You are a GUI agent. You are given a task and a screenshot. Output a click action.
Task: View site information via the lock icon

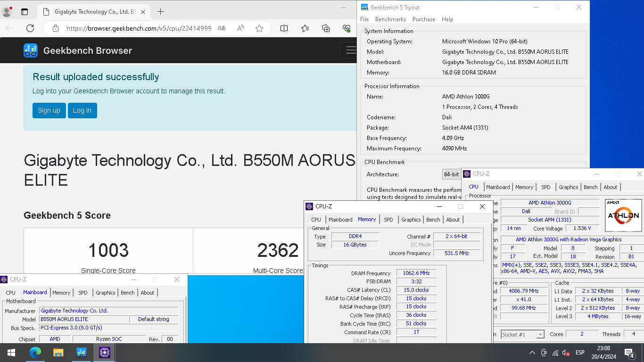tap(56, 28)
